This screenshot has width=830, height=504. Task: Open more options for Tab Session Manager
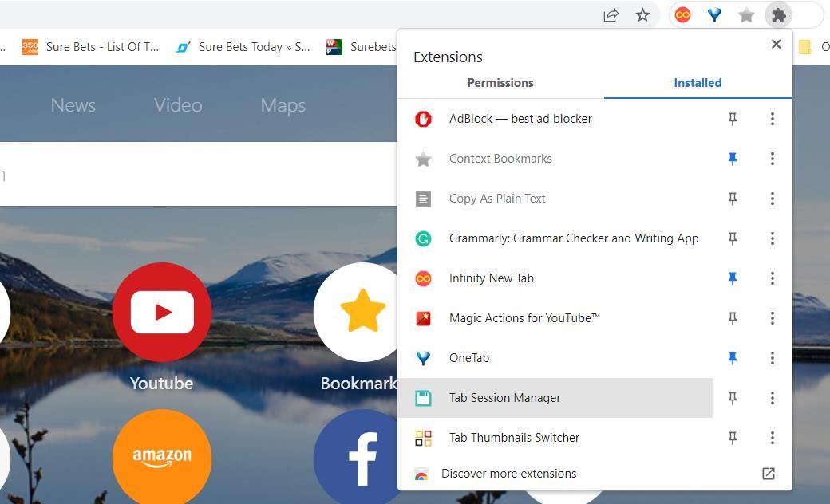tap(772, 397)
